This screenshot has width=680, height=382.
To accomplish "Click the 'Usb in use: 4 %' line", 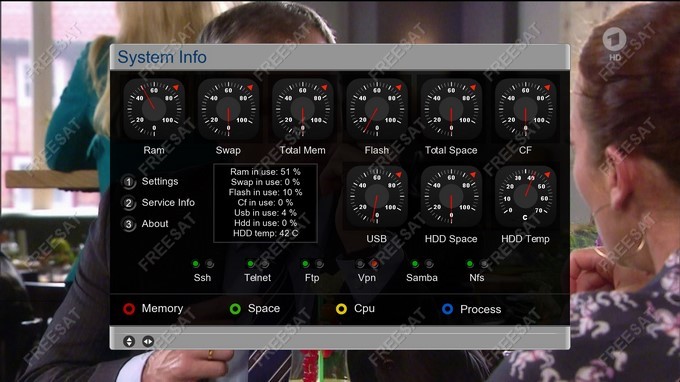I will (x=265, y=213).
